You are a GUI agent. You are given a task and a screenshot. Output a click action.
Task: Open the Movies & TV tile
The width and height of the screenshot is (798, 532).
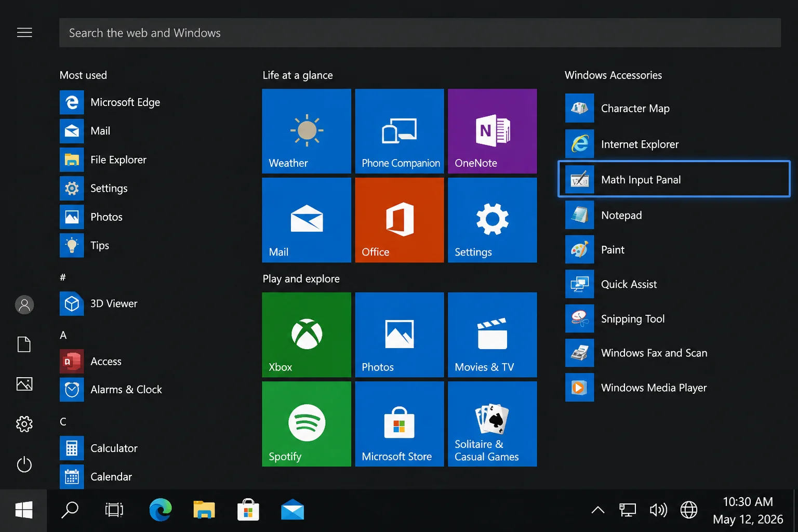(493, 335)
